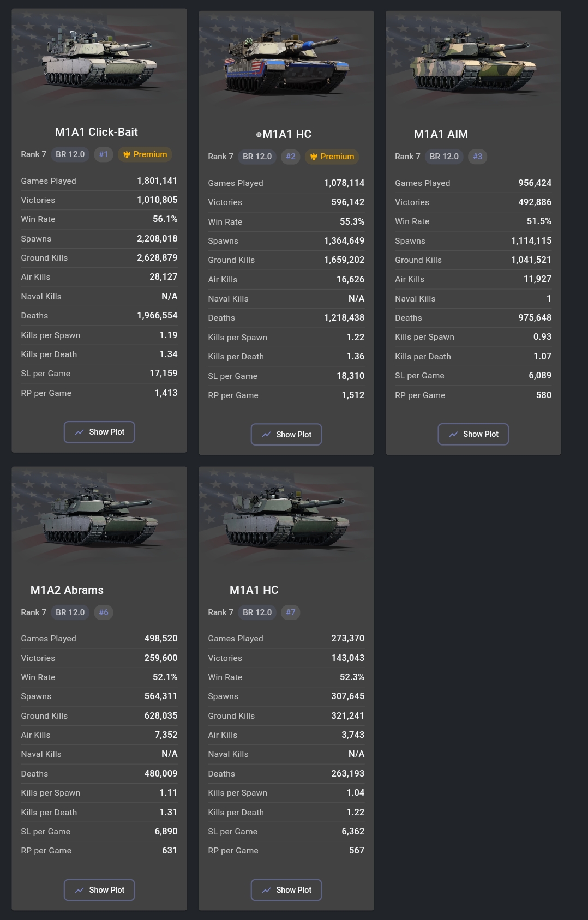Screen dimensions: 588x920
Task: Click Show Plot for M1A1 Click-Bait
Action: [x=99, y=432]
